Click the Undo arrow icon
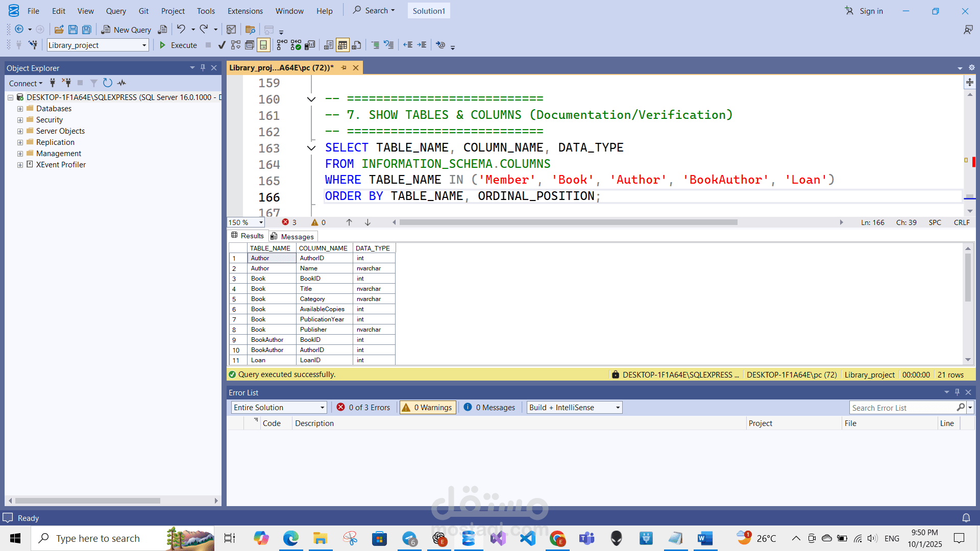 tap(181, 29)
